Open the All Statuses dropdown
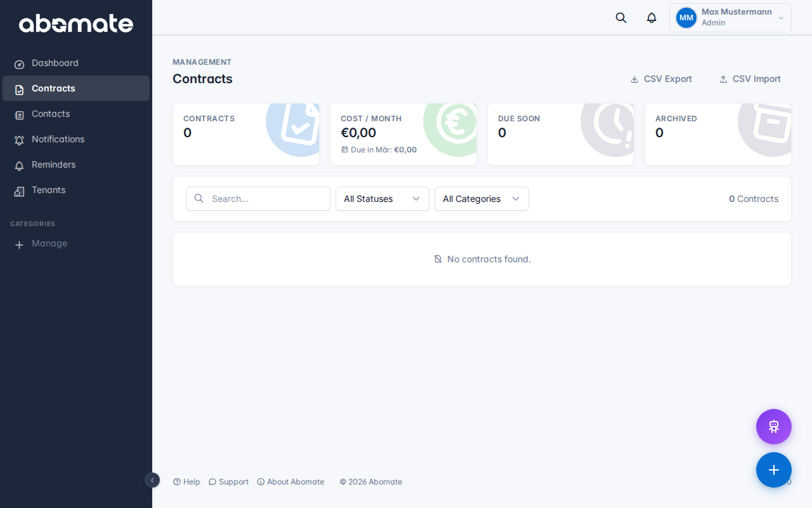 click(x=382, y=199)
